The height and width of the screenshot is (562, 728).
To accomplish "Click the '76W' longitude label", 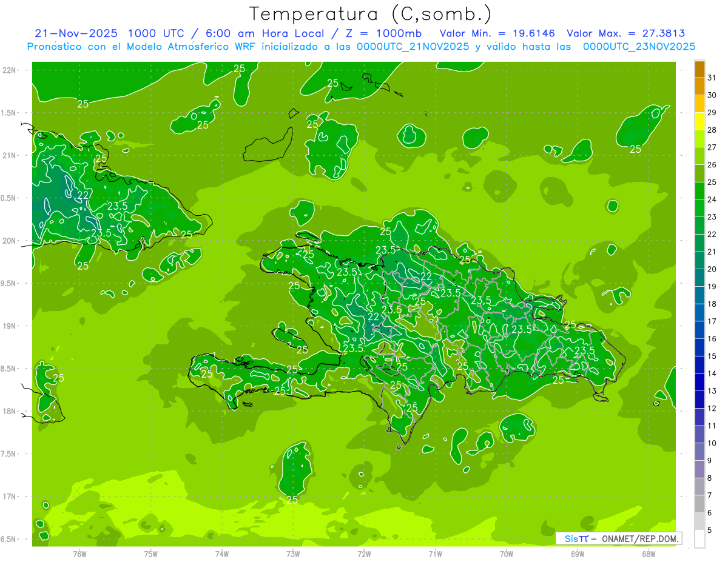I will pos(79,554).
